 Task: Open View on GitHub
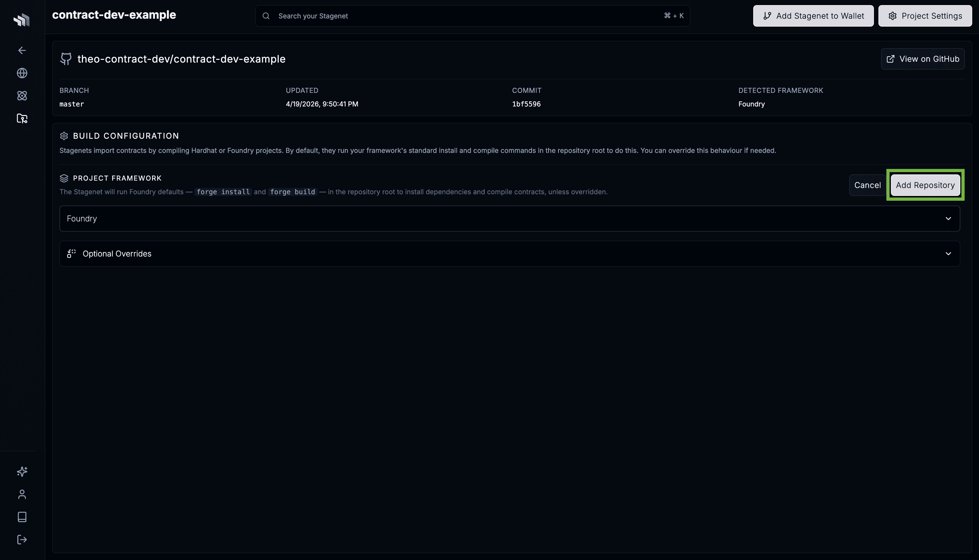[923, 58]
